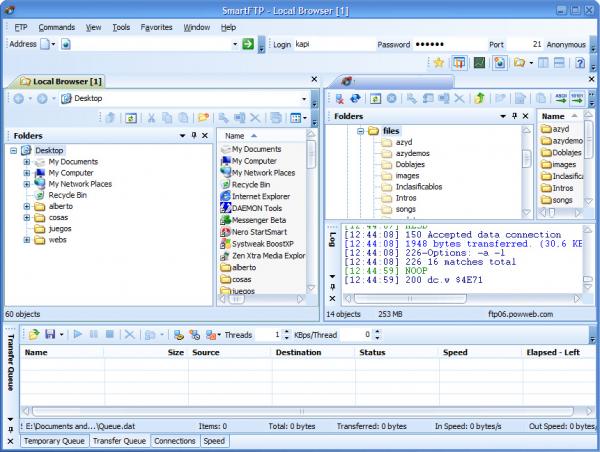
Task: Click the Anonymous login button
Action: (x=566, y=44)
